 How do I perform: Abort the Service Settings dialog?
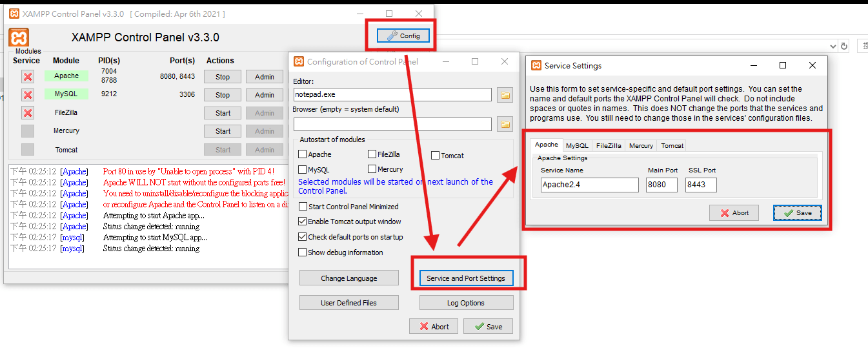[734, 212]
